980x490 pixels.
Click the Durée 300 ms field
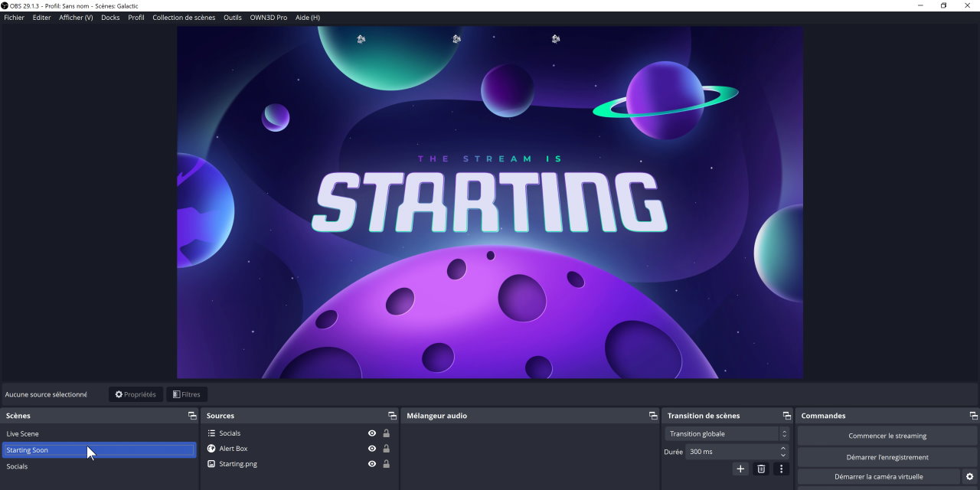730,452
